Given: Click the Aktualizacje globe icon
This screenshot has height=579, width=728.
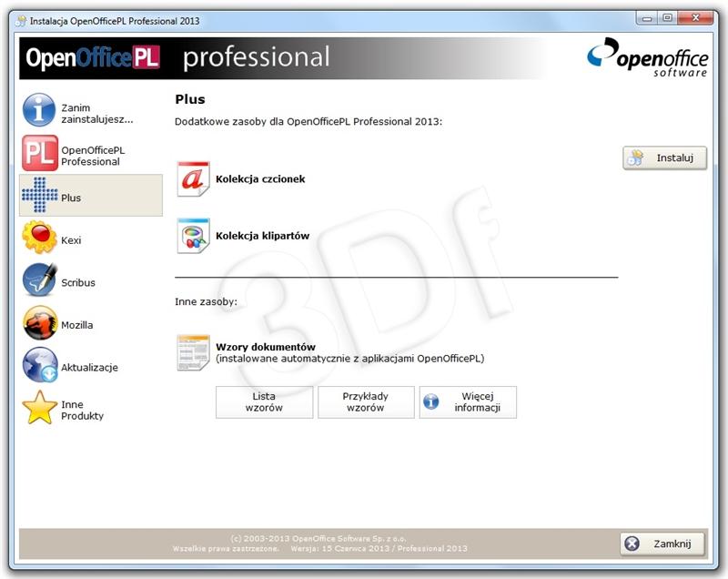Looking at the screenshot, I should coord(40,365).
